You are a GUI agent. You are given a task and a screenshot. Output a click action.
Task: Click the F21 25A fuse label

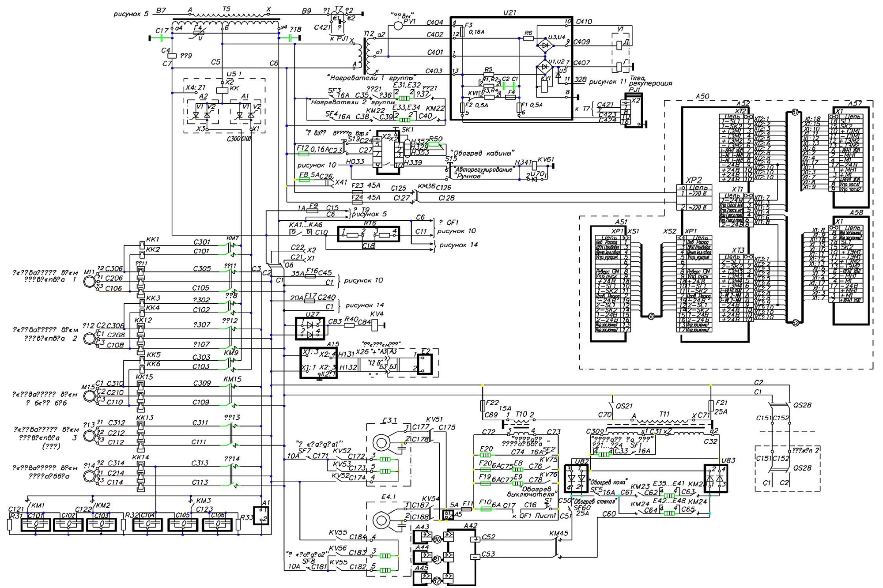(x=721, y=407)
